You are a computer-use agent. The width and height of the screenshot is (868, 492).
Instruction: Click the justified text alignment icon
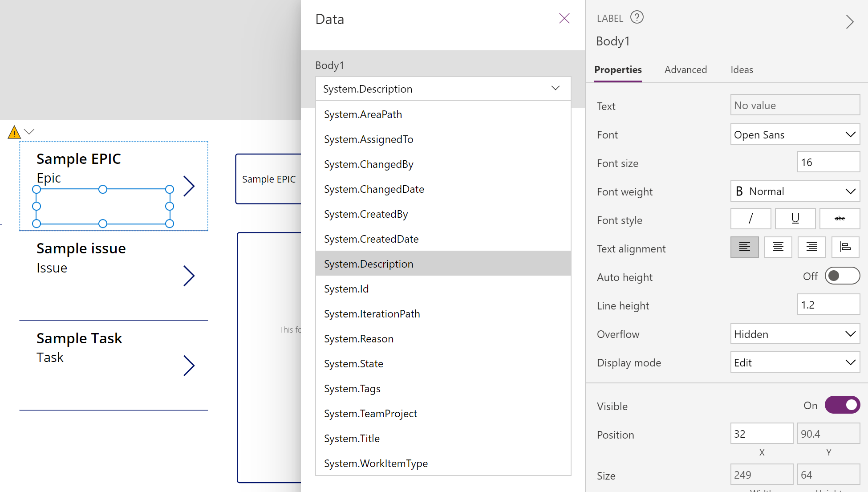[844, 248]
